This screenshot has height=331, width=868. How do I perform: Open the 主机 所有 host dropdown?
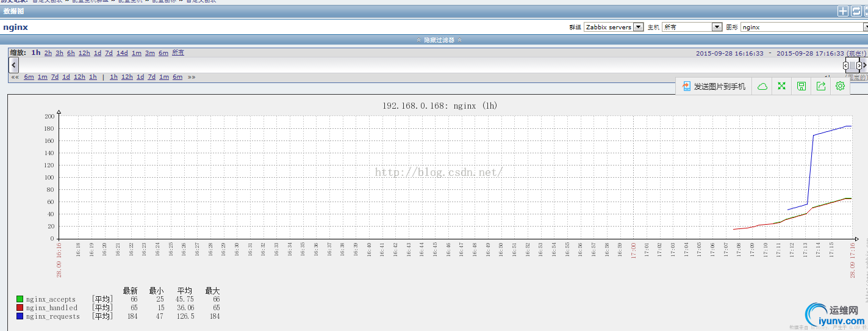coord(692,27)
